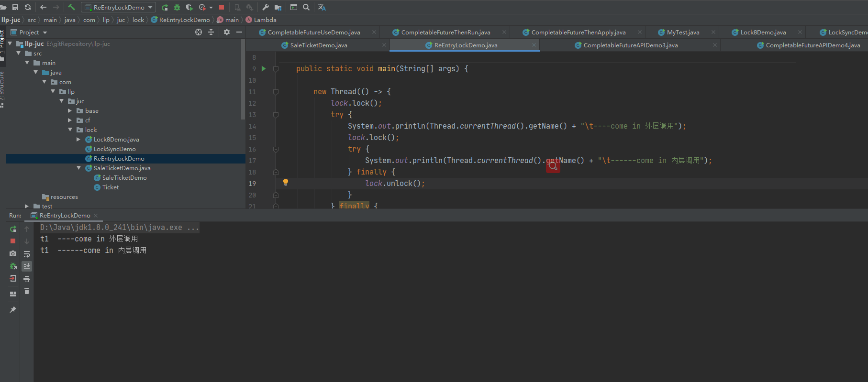The width and height of the screenshot is (868, 382).
Task: Click the Collapse All icon in Project panel
Action: [x=211, y=32]
